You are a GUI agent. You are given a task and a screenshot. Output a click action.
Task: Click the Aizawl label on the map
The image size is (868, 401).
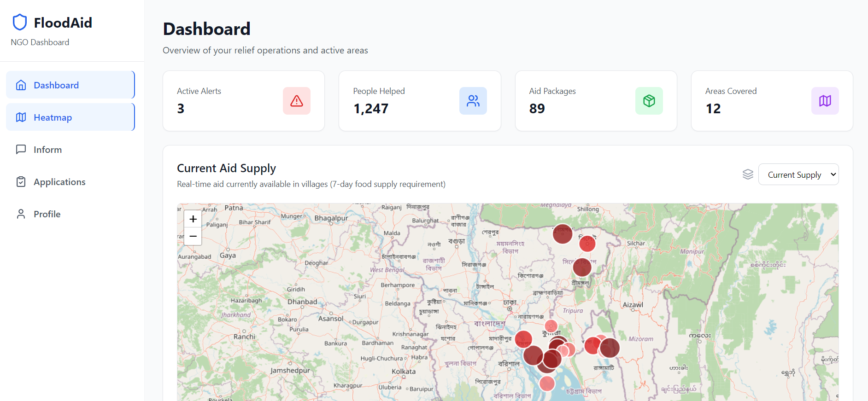633,305
